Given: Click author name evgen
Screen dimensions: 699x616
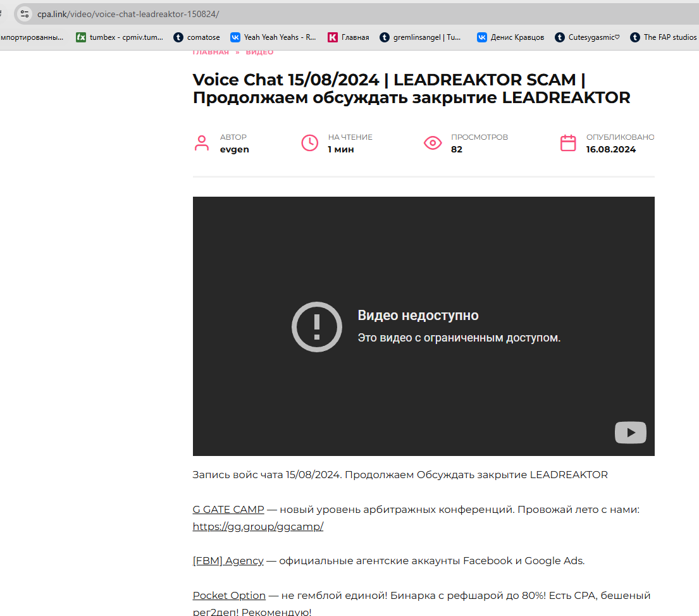Looking at the screenshot, I should click(x=235, y=149).
